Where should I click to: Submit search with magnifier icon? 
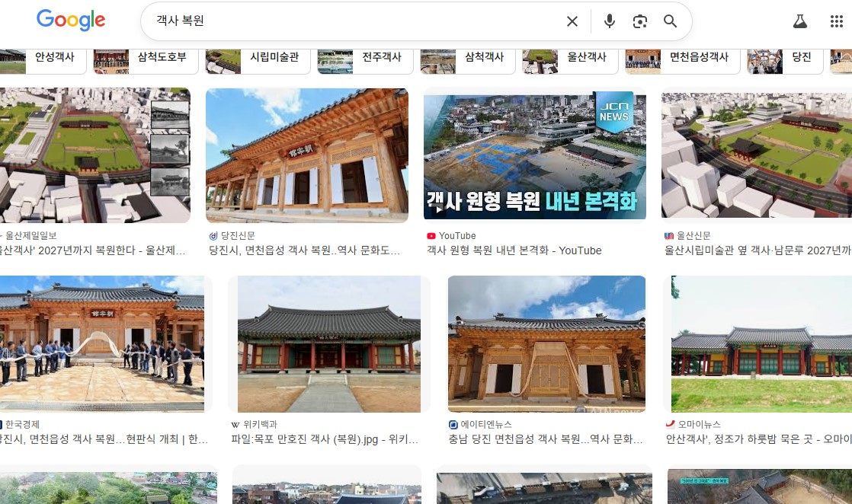670,21
